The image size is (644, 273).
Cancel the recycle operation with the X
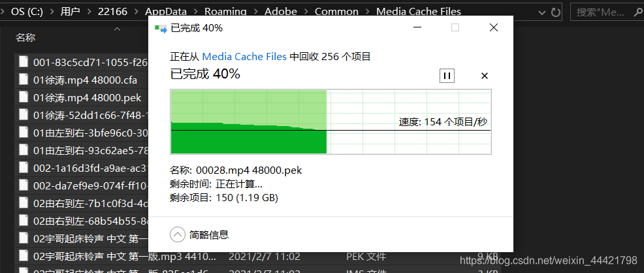(x=484, y=76)
